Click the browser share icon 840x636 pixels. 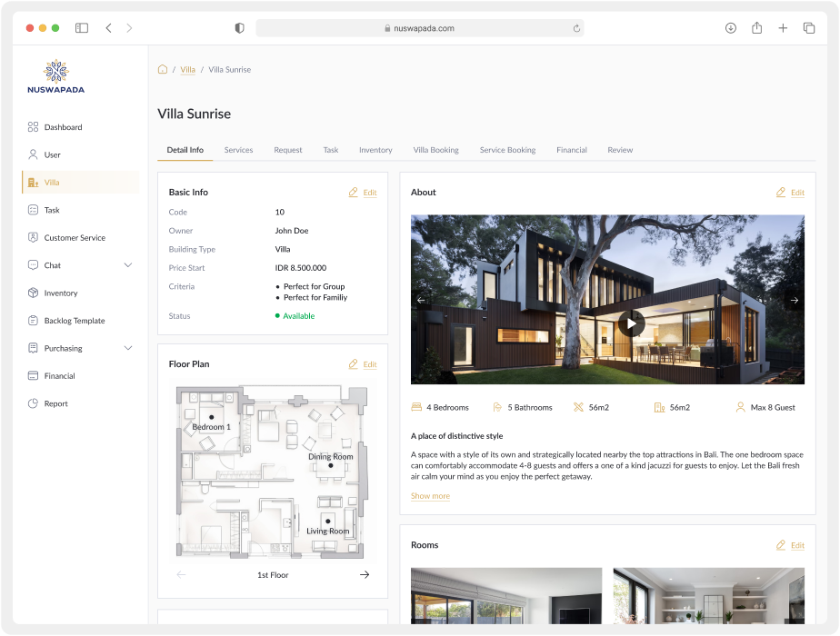pos(756,27)
